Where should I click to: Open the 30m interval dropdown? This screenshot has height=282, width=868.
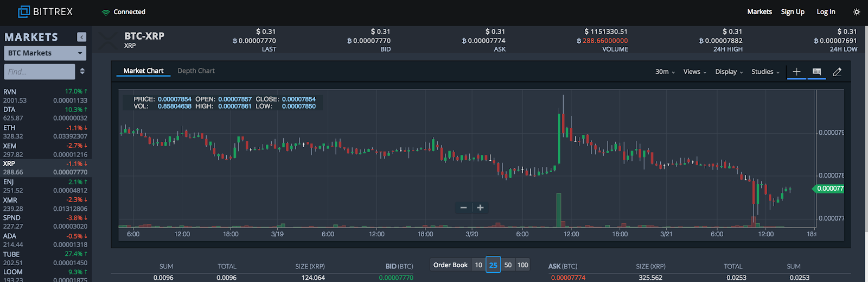tap(665, 72)
